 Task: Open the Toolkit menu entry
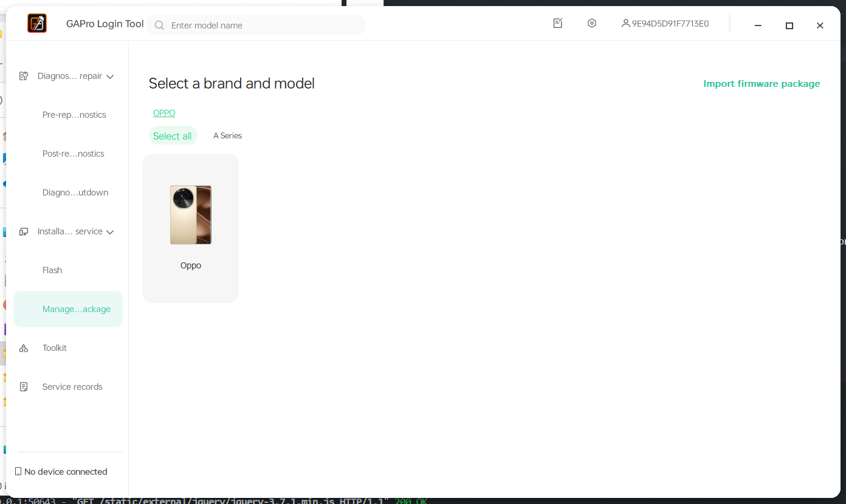point(55,348)
